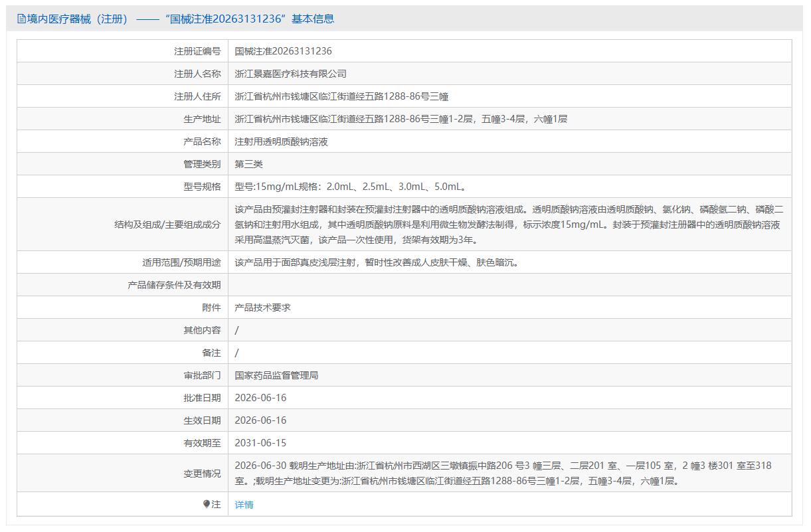This screenshot has height=532, width=811.
Task: Click the 批准日期 row label
Action: pos(202,398)
